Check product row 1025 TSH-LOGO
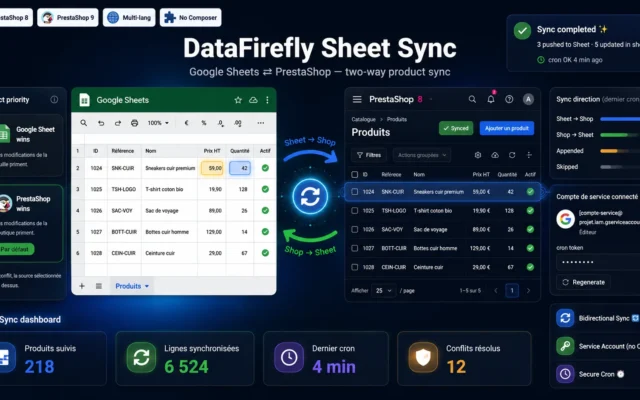640x400 pixels. (x=355, y=211)
